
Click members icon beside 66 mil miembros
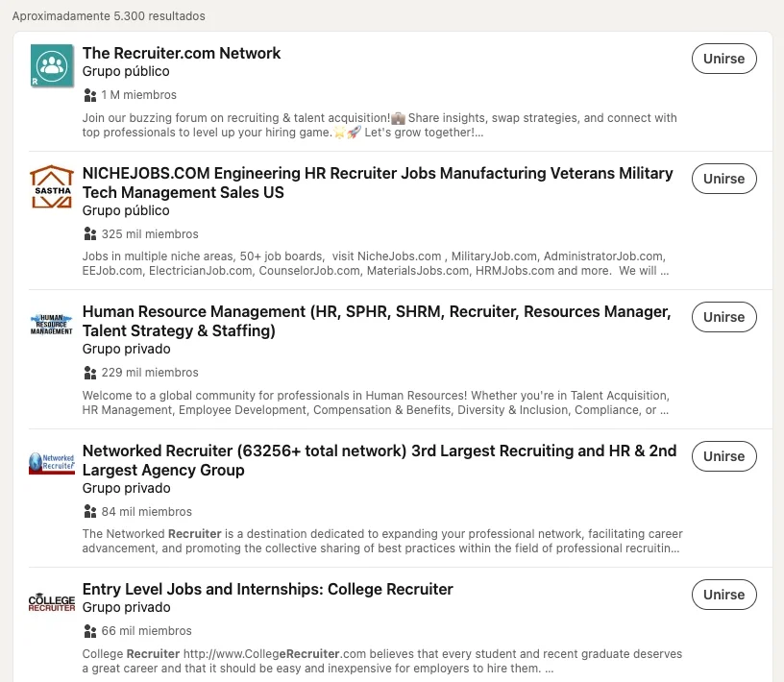click(x=90, y=631)
